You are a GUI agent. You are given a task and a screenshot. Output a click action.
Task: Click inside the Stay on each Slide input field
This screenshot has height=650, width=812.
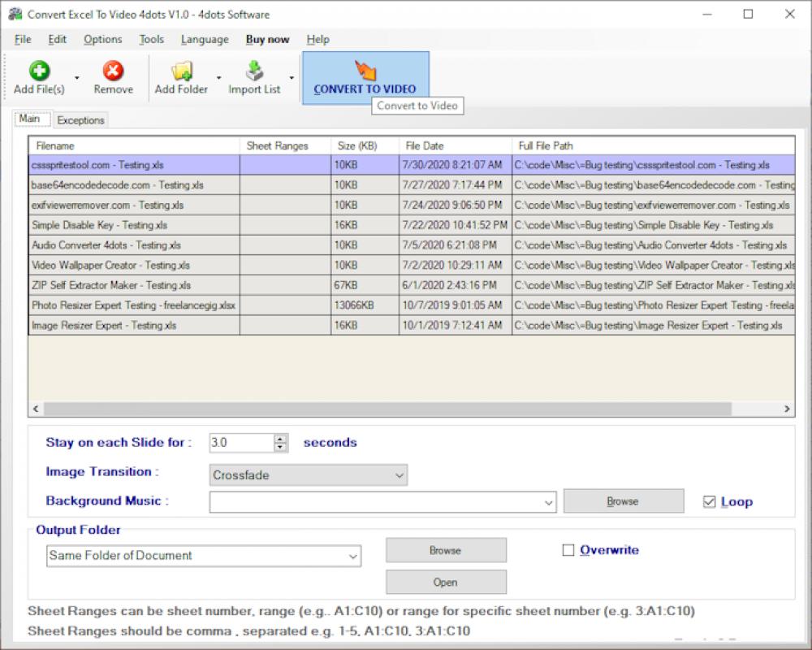[x=240, y=442]
